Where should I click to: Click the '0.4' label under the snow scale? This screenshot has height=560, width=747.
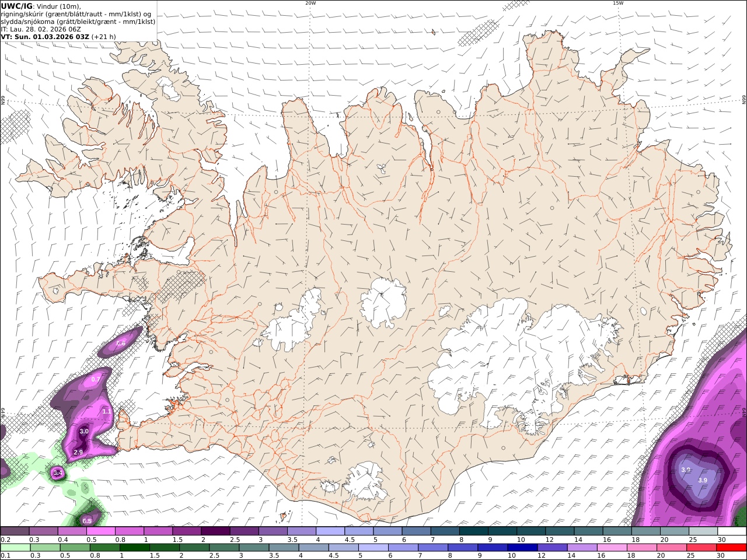tap(62, 540)
